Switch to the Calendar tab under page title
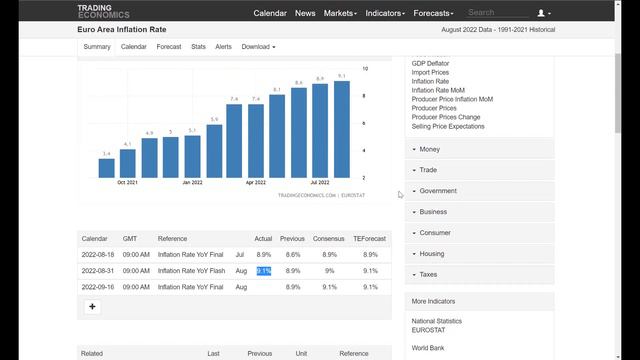Screen dimensions: 640x360 tap(133, 47)
